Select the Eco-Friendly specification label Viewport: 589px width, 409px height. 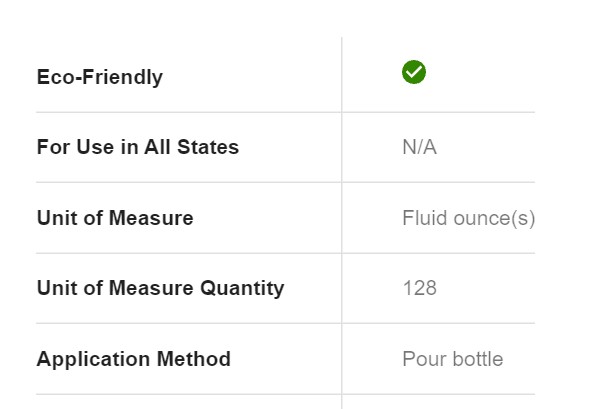(100, 77)
